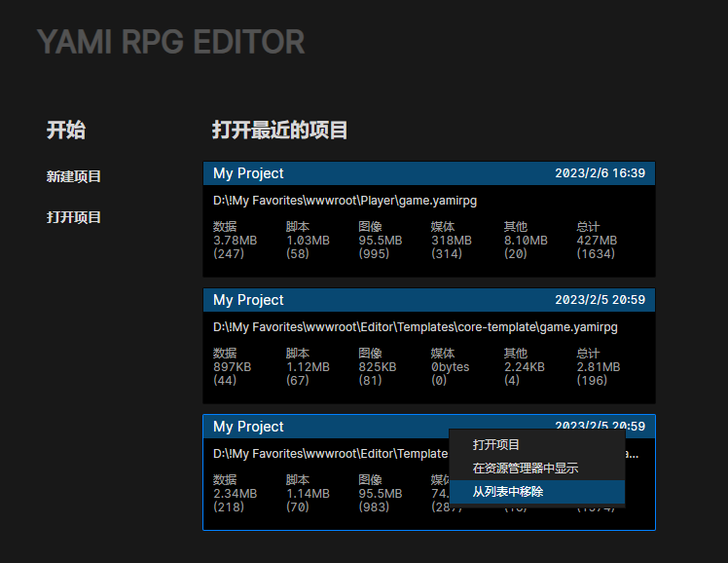Click the 2.24KB other size value
728x563 pixels.
[x=525, y=367]
